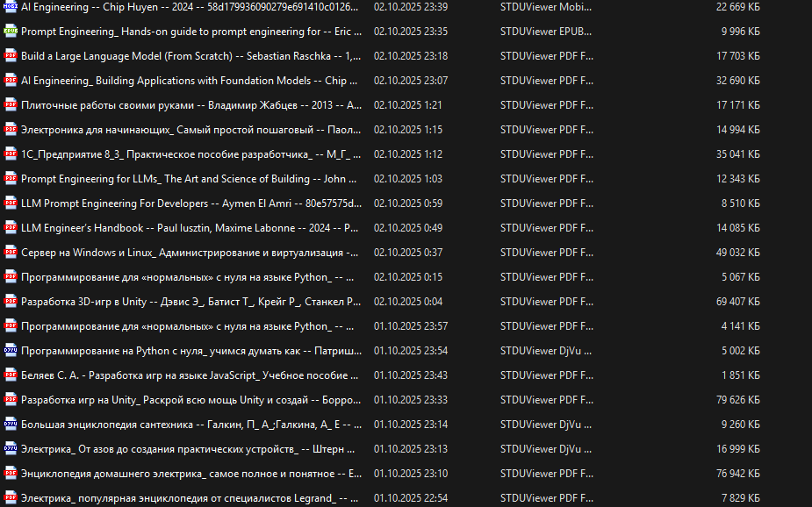Click the date 01.10.2025 23:43

click(x=411, y=375)
